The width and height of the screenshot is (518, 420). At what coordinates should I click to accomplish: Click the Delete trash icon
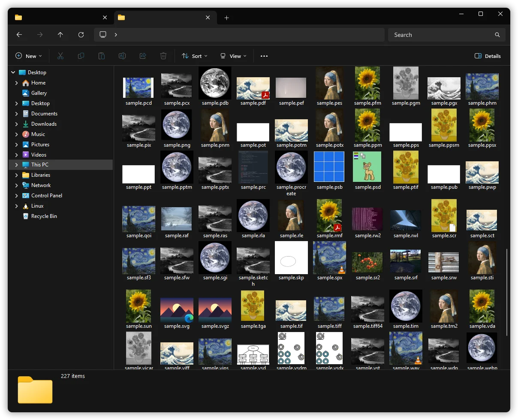point(163,56)
